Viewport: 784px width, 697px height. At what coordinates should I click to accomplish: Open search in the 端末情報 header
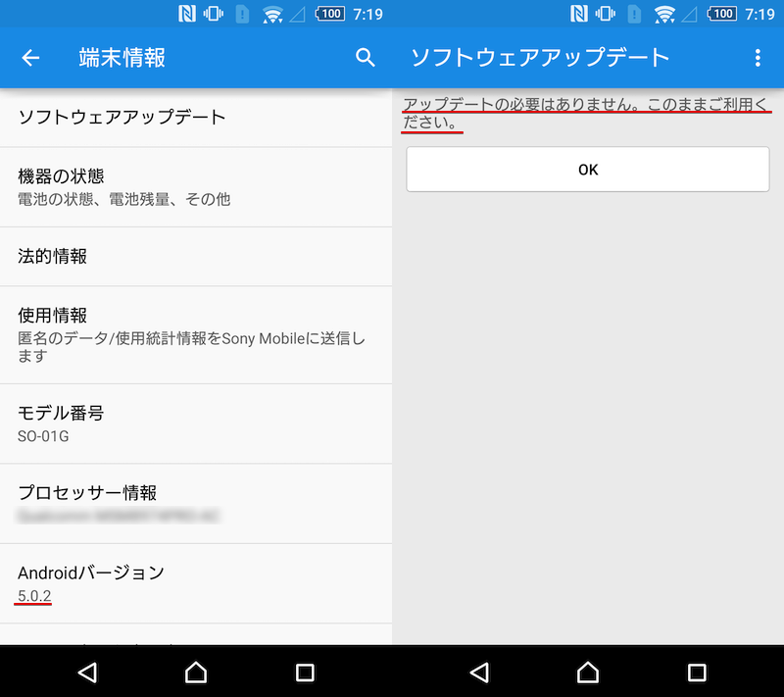(x=366, y=58)
